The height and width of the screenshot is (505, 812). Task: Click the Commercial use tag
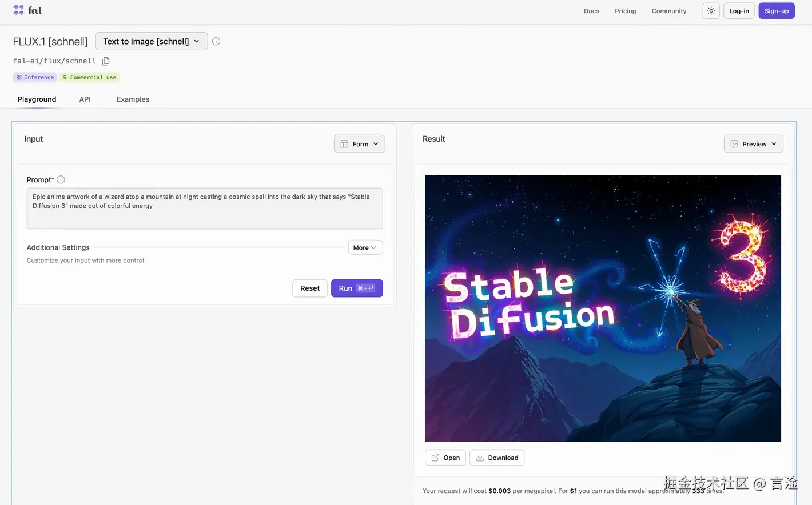[89, 77]
